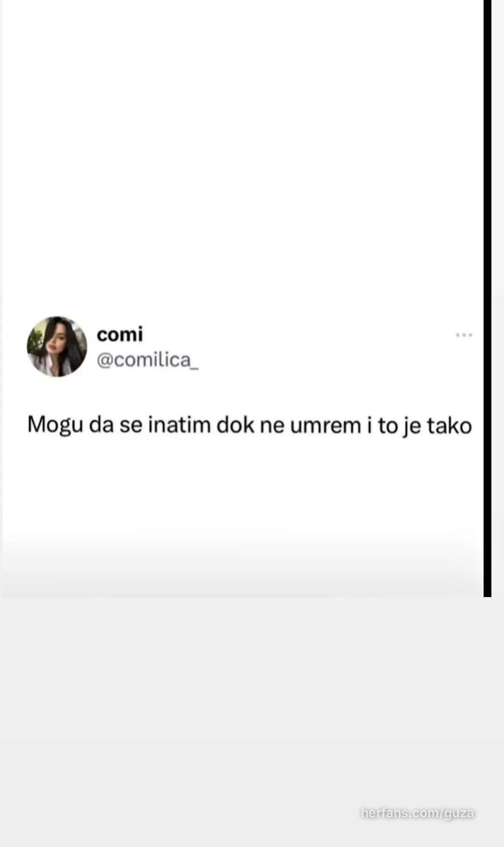The image size is (504, 847).
Task: Open comi's profile picture avatar
Action: click(57, 347)
